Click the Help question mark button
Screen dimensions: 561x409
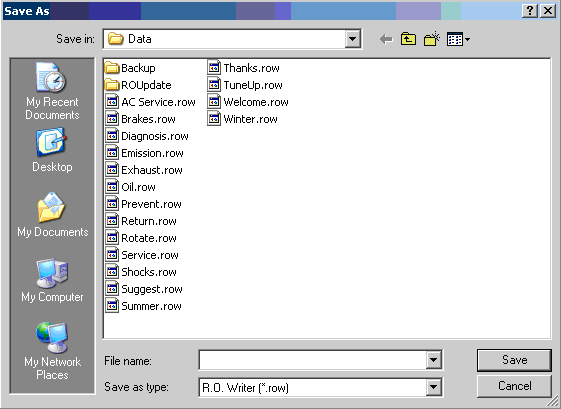click(530, 11)
